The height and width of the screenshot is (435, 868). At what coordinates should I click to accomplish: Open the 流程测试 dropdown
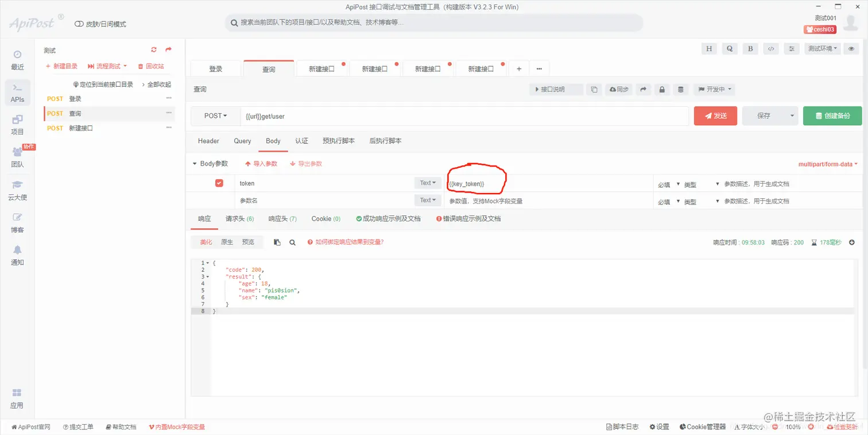(107, 67)
